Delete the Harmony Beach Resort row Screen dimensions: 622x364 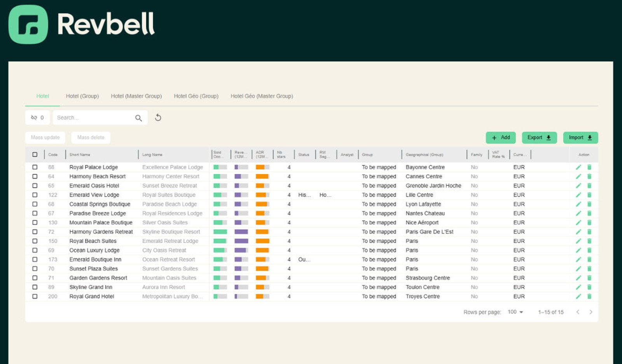tap(589, 176)
